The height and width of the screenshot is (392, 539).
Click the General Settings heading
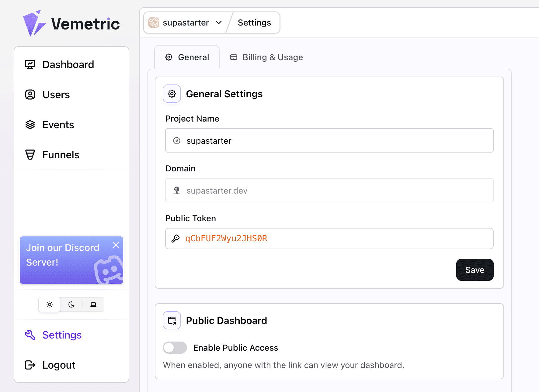pyautogui.click(x=224, y=94)
